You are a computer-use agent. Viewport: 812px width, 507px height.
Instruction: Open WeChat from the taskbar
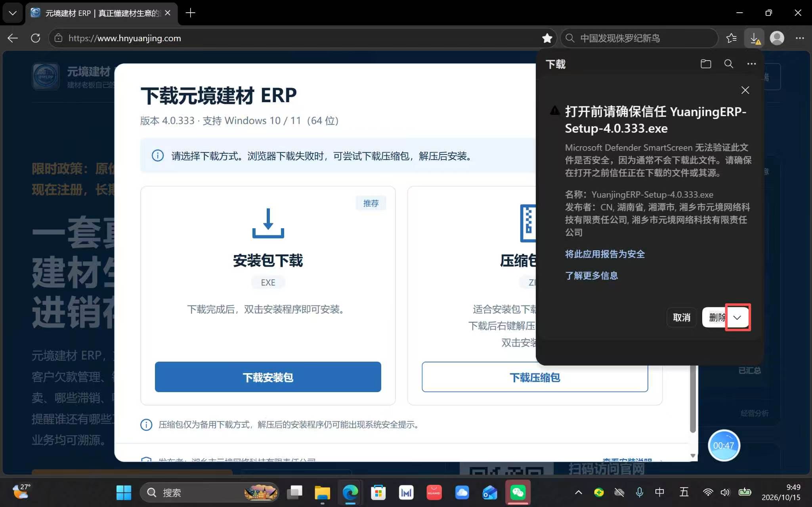[x=518, y=492]
